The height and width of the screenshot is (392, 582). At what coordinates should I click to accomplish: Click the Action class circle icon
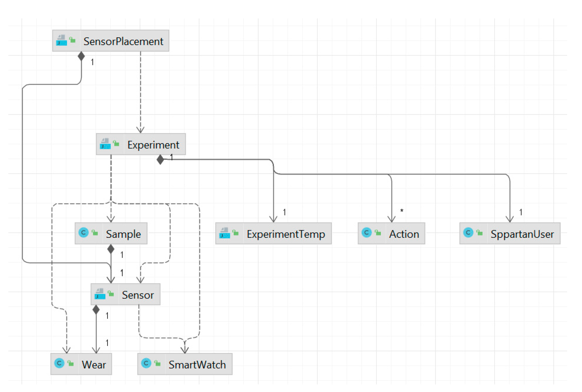(366, 232)
